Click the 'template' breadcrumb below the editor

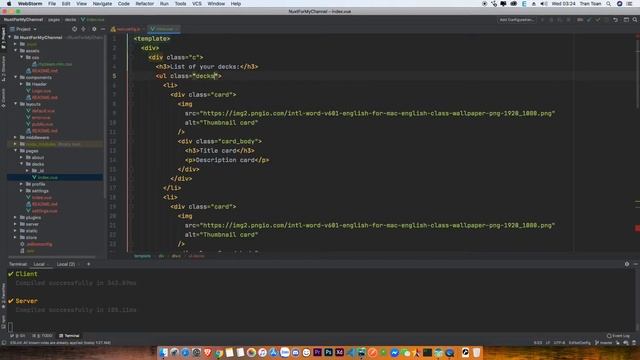tap(142, 256)
